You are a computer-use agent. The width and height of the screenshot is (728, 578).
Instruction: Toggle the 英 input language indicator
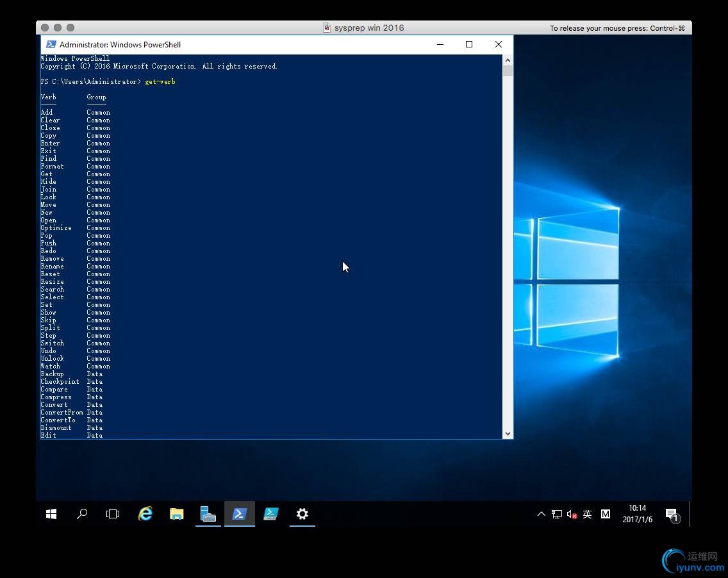coord(588,514)
